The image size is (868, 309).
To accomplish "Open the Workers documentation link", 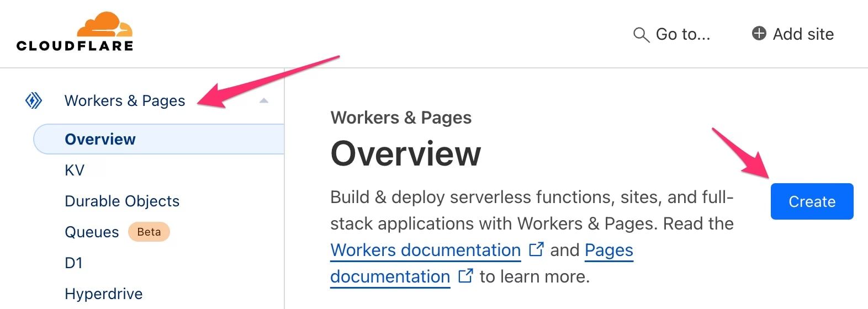I will [x=426, y=250].
